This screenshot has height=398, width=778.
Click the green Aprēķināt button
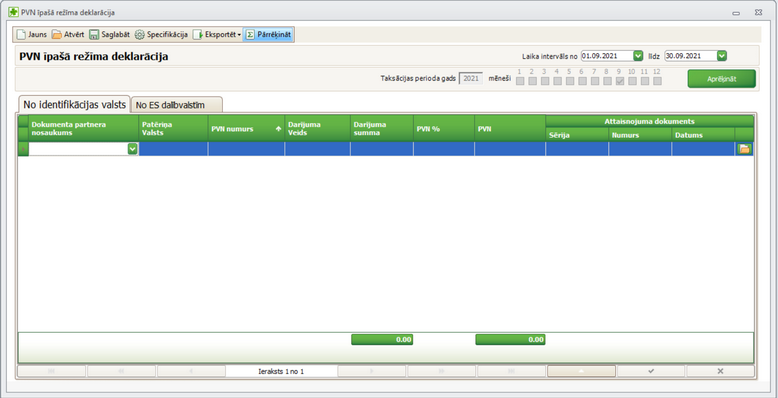(x=721, y=79)
